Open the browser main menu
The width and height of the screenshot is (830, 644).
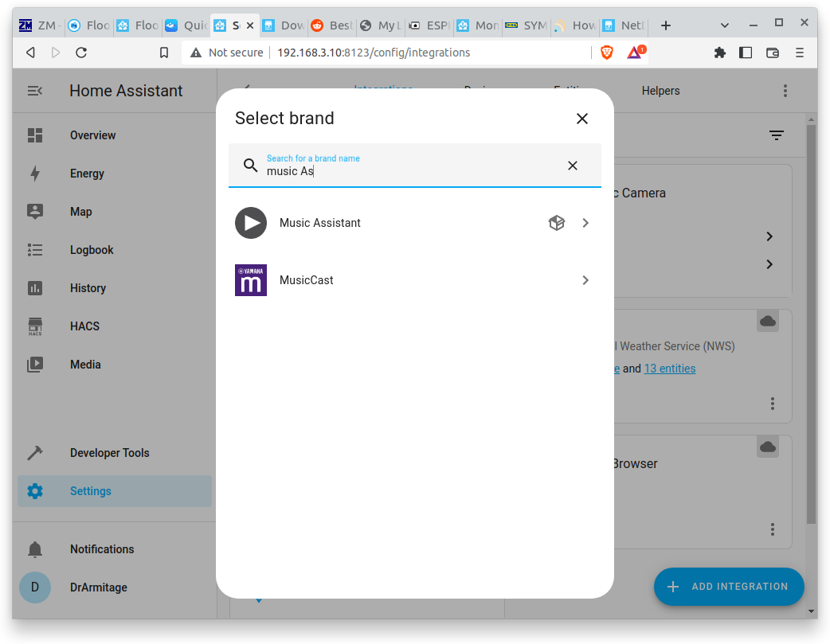[799, 53]
